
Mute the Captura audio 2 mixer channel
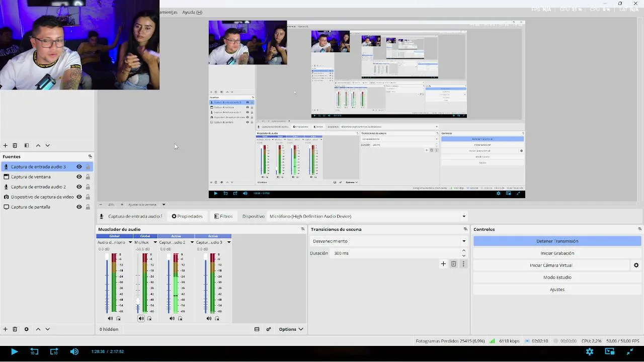[172, 318]
